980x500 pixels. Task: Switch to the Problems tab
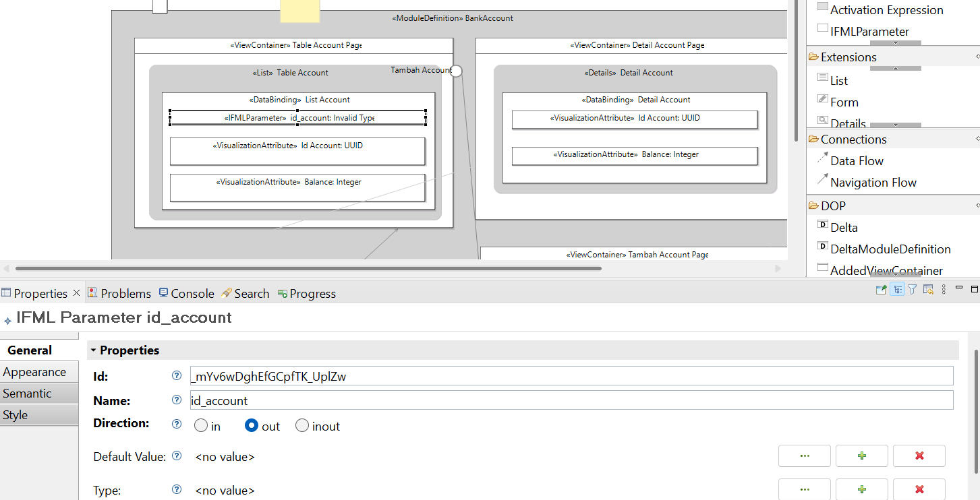pyautogui.click(x=119, y=293)
